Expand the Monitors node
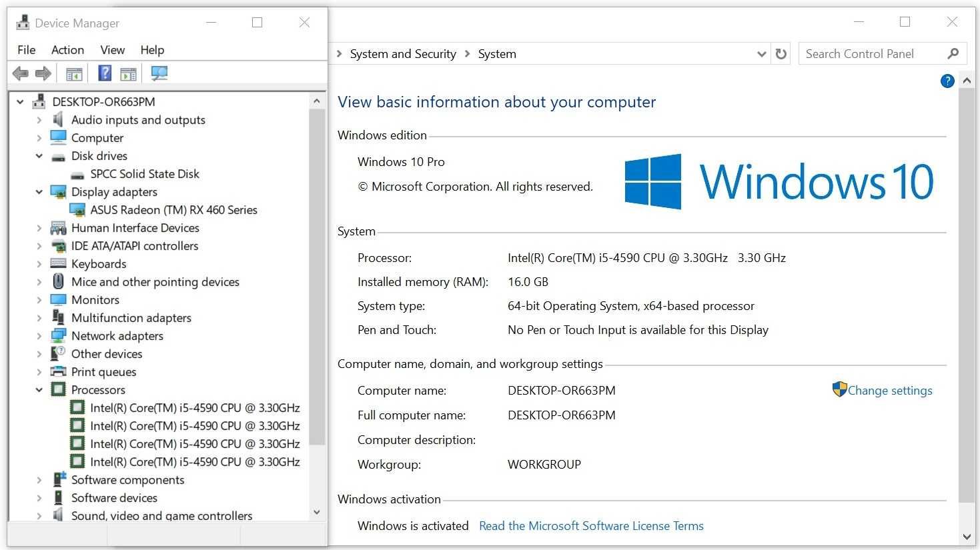The image size is (980, 550). pyautogui.click(x=39, y=300)
